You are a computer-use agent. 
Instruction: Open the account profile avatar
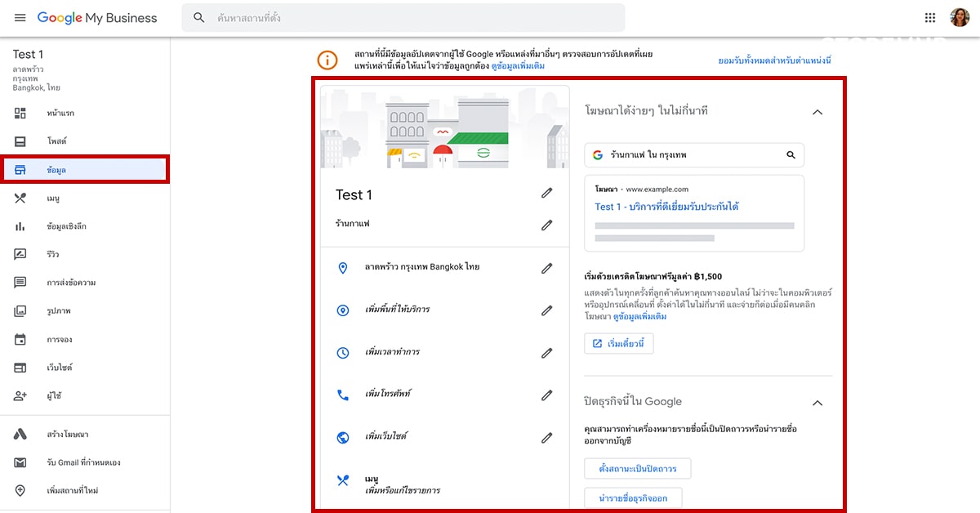pyautogui.click(x=959, y=17)
